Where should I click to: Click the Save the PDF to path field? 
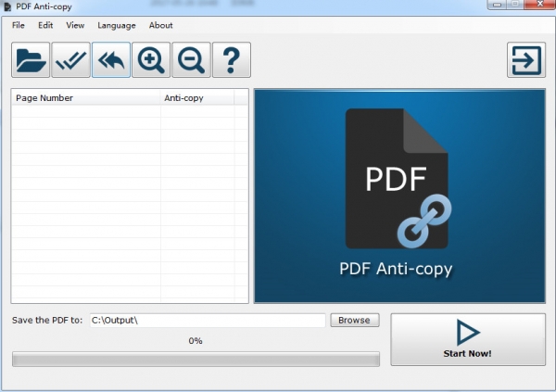(x=207, y=321)
